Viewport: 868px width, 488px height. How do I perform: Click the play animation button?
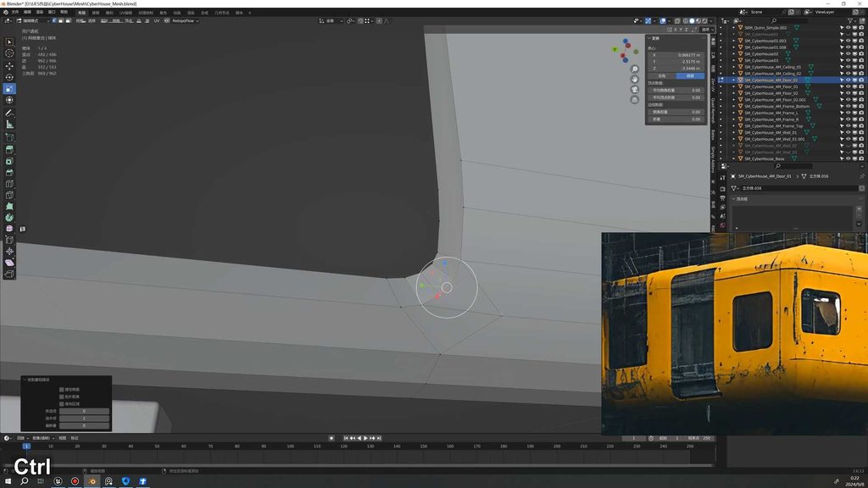pyautogui.click(x=365, y=438)
